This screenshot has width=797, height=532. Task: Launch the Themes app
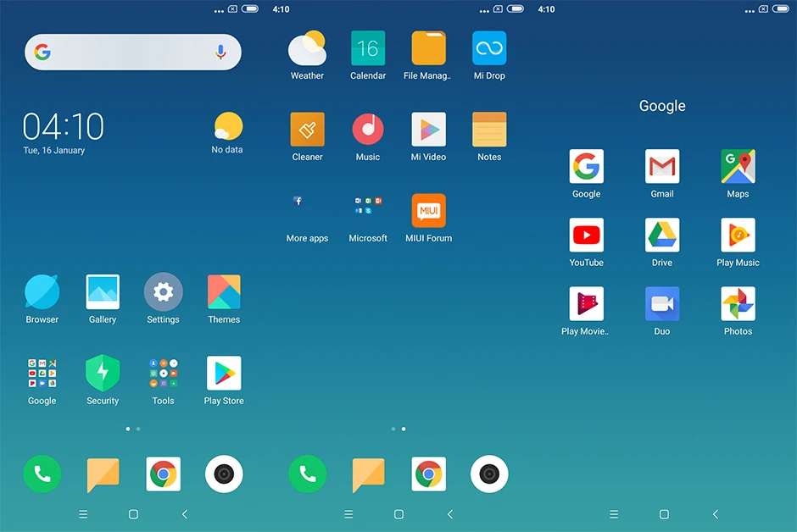click(x=224, y=292)
